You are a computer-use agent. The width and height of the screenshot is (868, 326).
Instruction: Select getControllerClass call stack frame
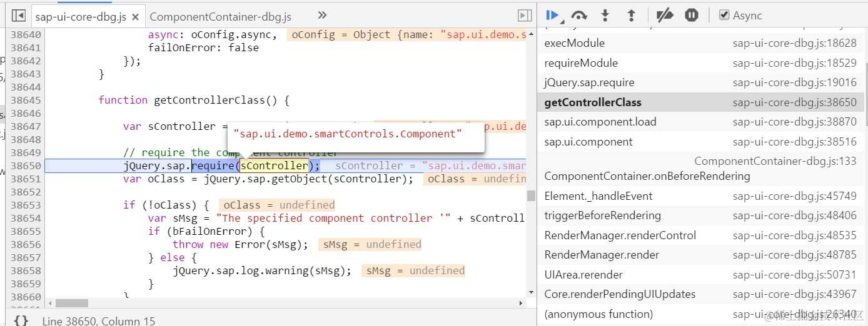pos(700,102)
